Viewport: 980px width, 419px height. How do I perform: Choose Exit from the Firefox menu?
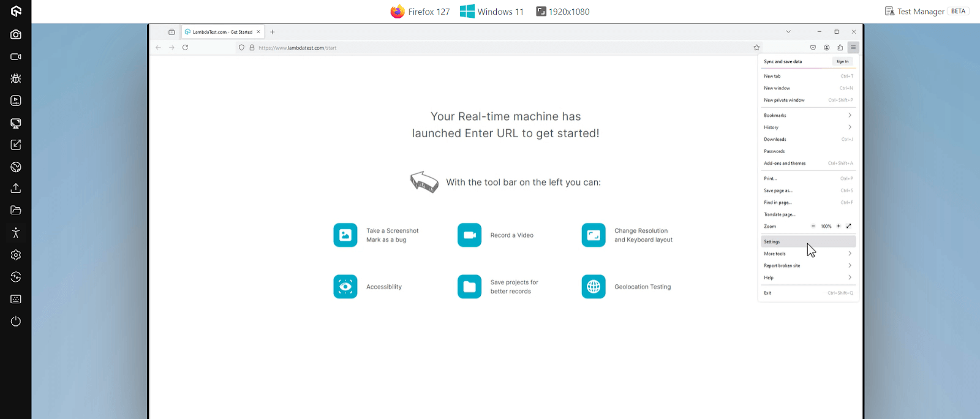point(808,293)
